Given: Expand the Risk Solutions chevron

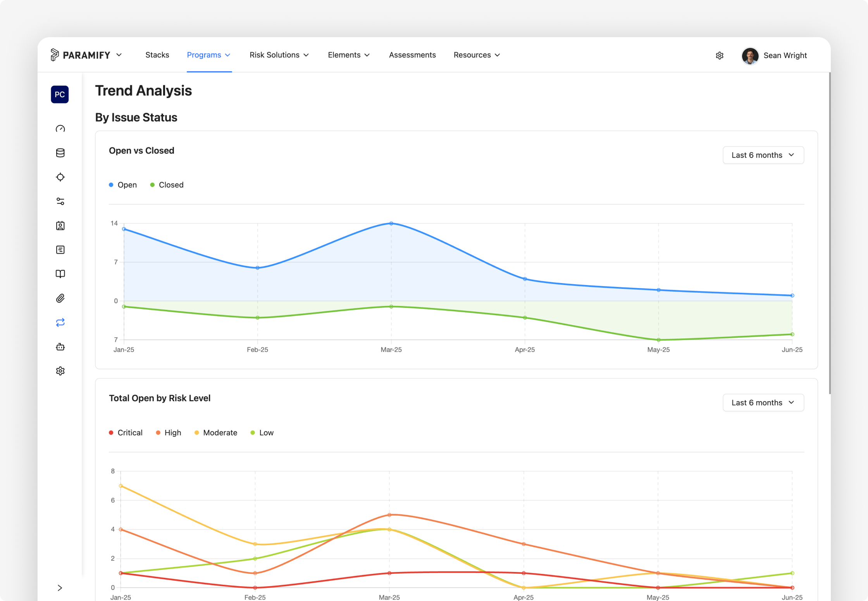Looking at the screenshot, I should pos(306,55).
